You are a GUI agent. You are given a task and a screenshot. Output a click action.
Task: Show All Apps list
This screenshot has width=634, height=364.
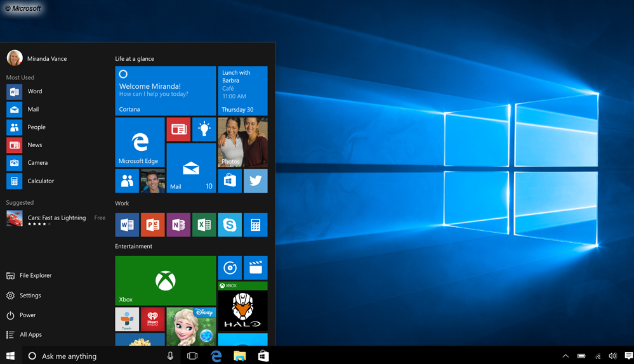[x=24, y=334]
